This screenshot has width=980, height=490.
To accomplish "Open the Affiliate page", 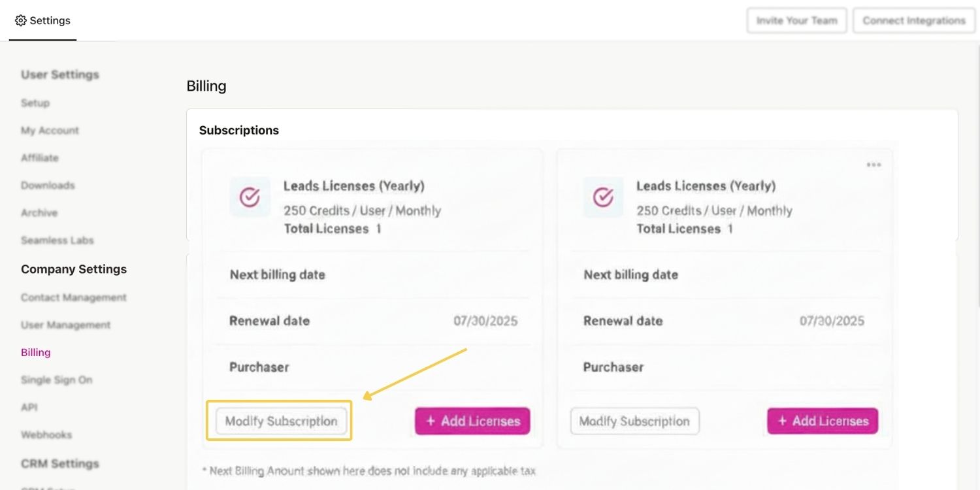I will coord(40,157).
